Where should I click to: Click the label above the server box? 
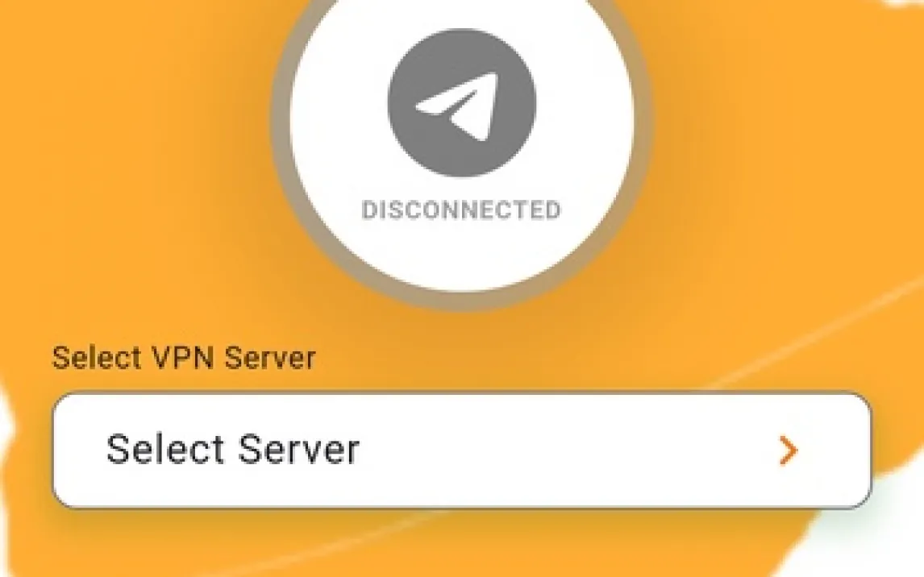184,357
